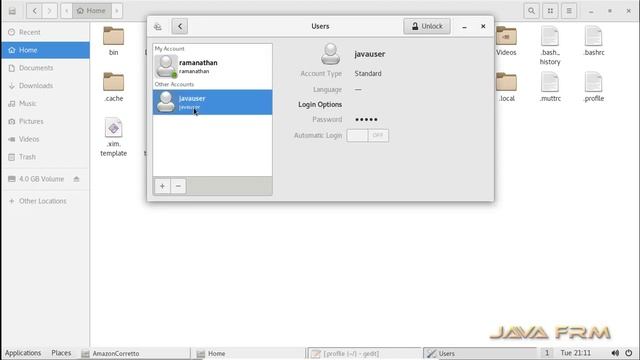Open the Places menu in panel
This screenshot has width=640, height=360.
click(x=61, y=353)
